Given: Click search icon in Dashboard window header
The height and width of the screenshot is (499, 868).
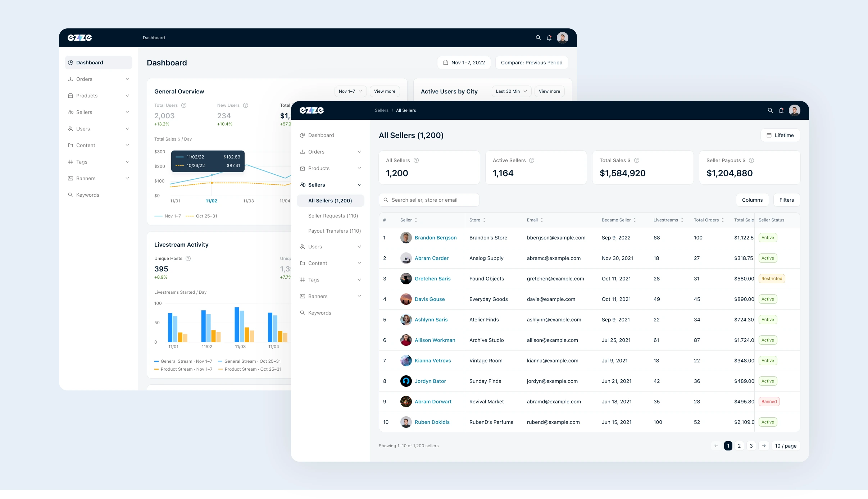Looking at the screenshot, I should point(538,38).
